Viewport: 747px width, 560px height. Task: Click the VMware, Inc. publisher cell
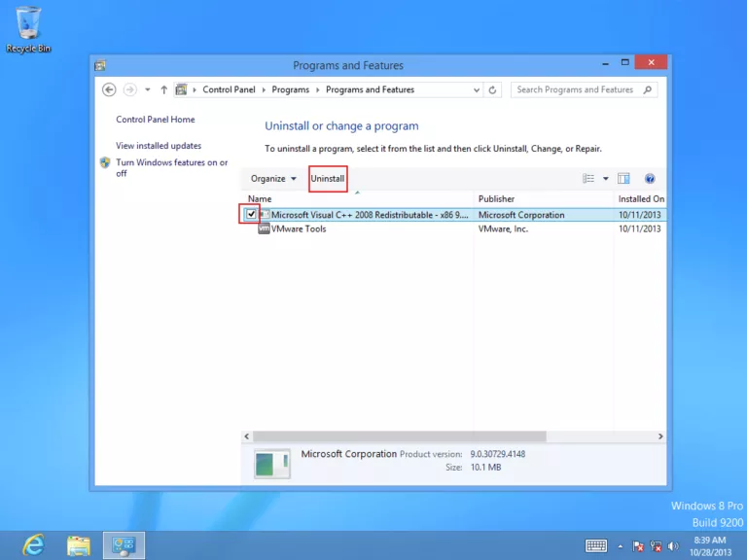pos(503,229)
